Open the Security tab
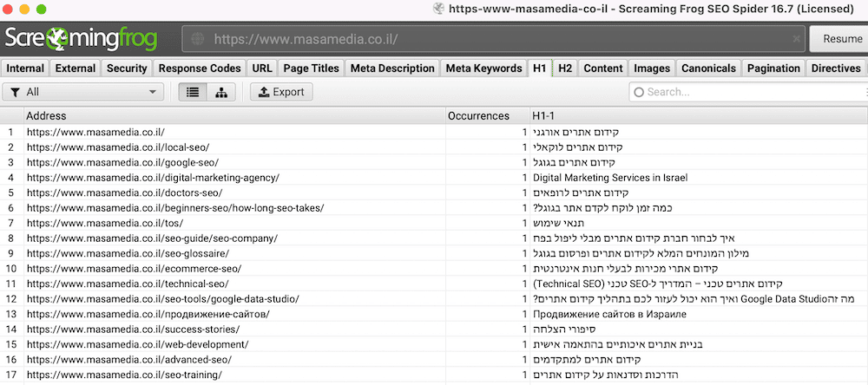The height and width of the screenshot is (385, 868). (x=127, y=68)
